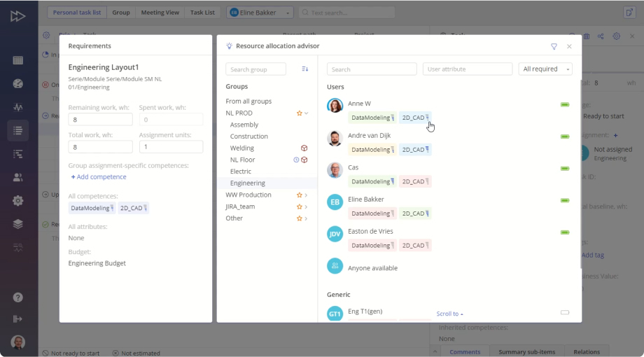Screen dimensions: 644x357
Task: Click the filter funnel icon in advisor header
Action: pyautogui.click(x=554, y=46)
